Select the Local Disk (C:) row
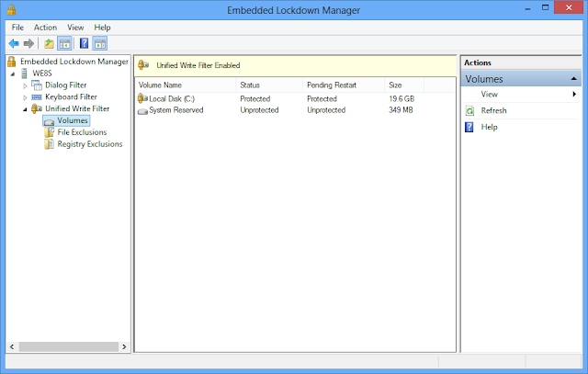This screenshot has height=374, width=588. 296,98
